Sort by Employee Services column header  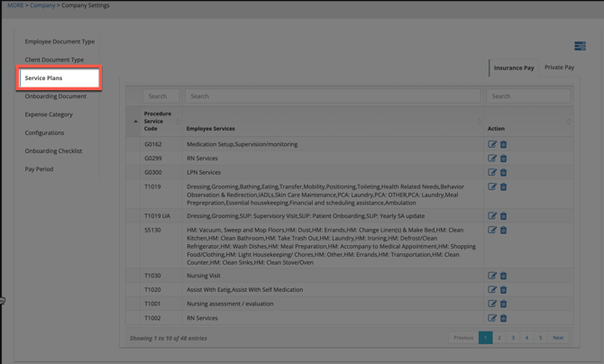[210, 128]
